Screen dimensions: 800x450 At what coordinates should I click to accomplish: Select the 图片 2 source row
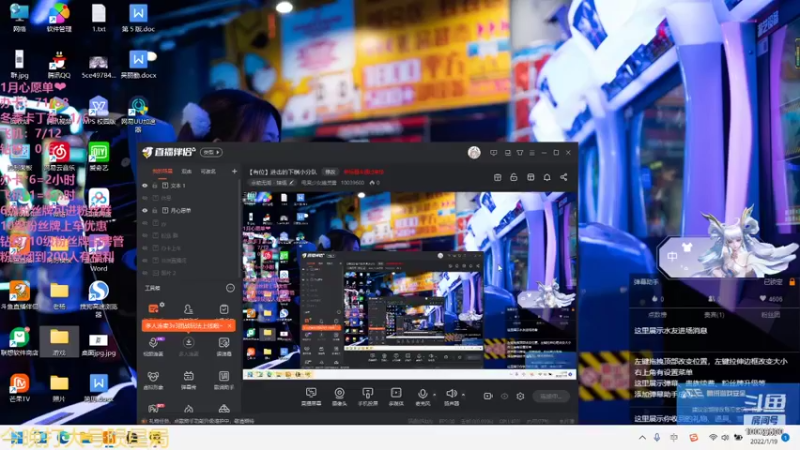click(x=189, y=273)
